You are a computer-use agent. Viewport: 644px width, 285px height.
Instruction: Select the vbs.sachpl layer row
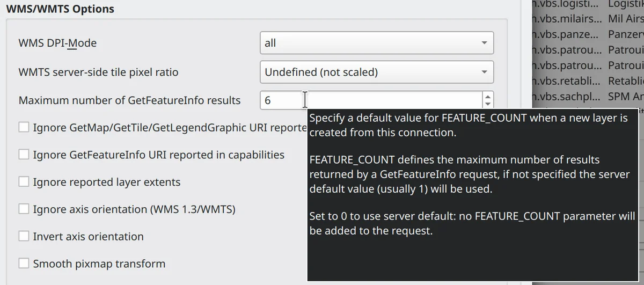click(x=566, y=97)
